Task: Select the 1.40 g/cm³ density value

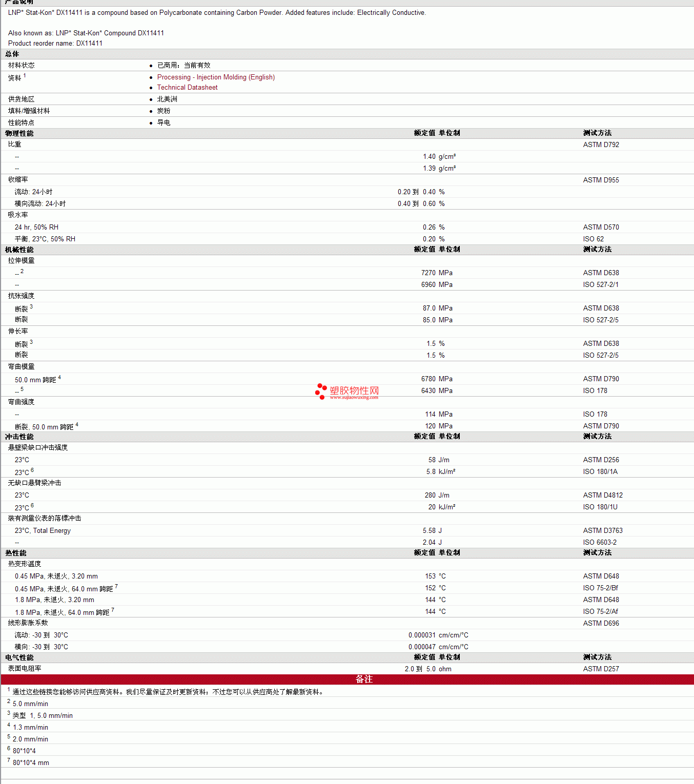Action: tap(439, 157)
